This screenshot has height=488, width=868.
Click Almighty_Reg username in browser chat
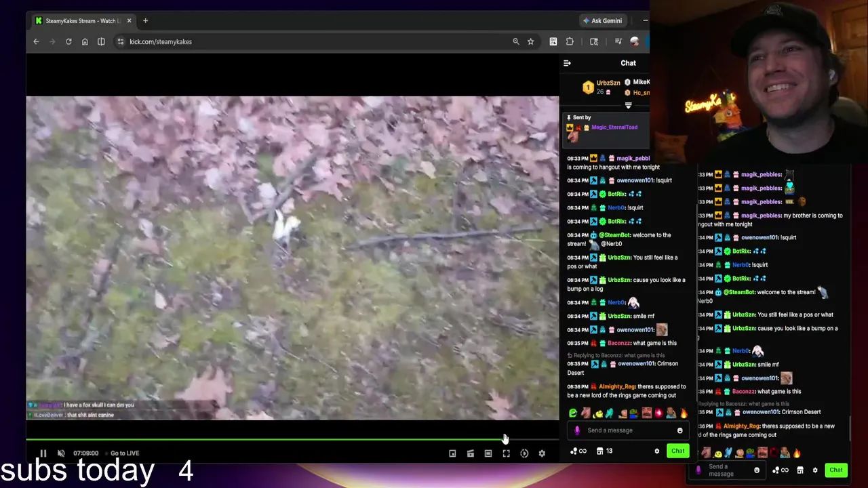[x=617, y=387]
